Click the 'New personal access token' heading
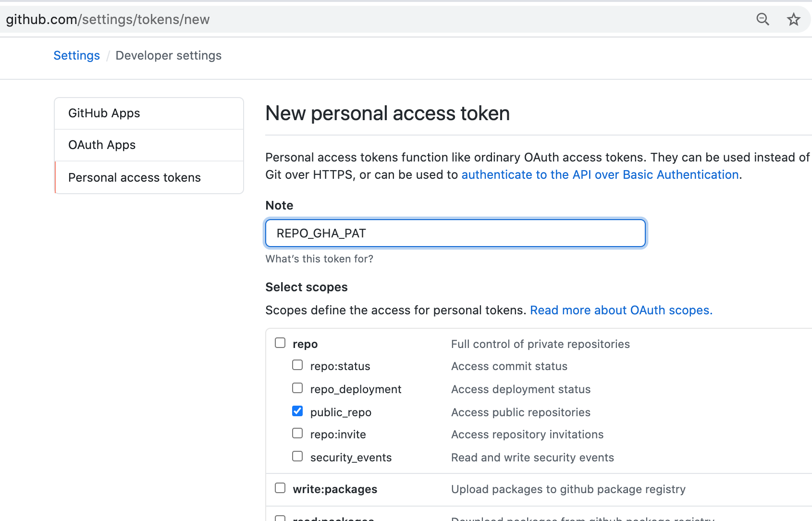The width and height of the screenshot is (812, 521). 388,113
